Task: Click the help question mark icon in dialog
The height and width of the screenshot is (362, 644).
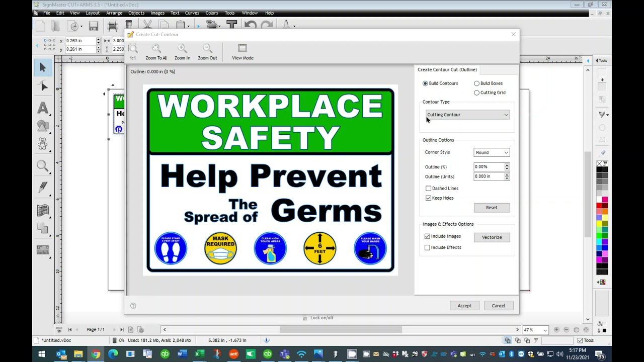Action: [133, 306]
